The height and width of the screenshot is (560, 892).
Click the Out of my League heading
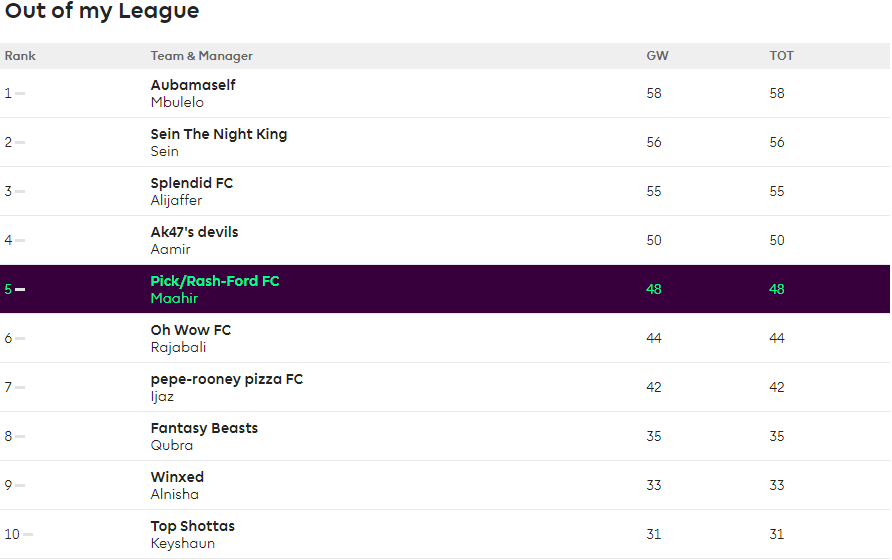[102, 12]
